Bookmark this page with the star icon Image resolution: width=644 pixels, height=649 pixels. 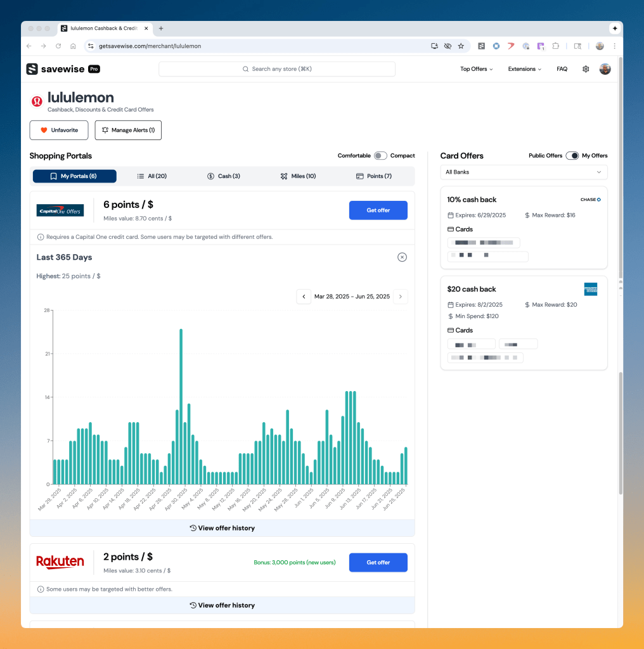pos(461,46)
